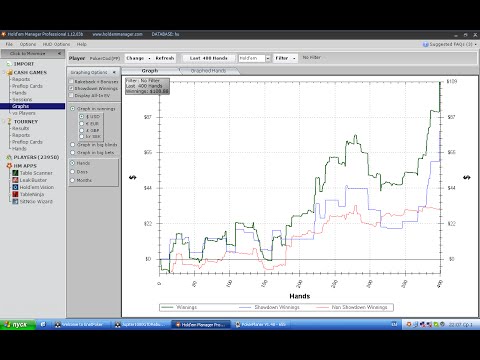Open the HUD Options menu
This screenshot has width=480, height=360.
click(x=56, y=44)
